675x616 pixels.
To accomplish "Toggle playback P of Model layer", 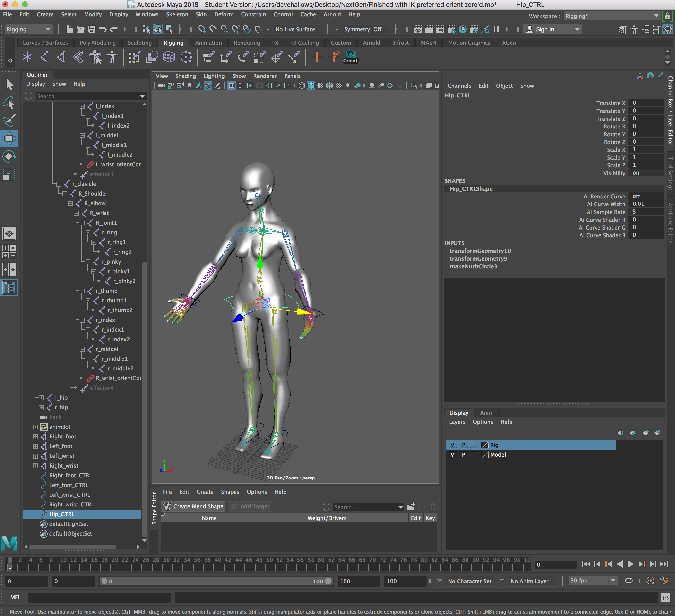I will tap(463, 455).
